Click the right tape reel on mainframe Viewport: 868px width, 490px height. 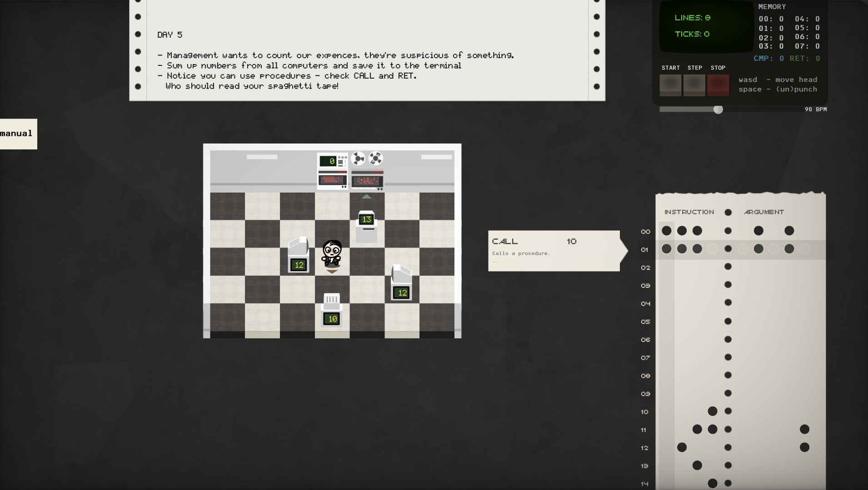click(x=376, y=158)
